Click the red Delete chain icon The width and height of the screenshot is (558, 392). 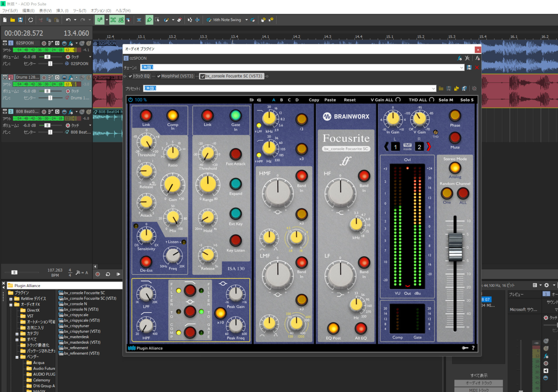[x=477, y=68]
